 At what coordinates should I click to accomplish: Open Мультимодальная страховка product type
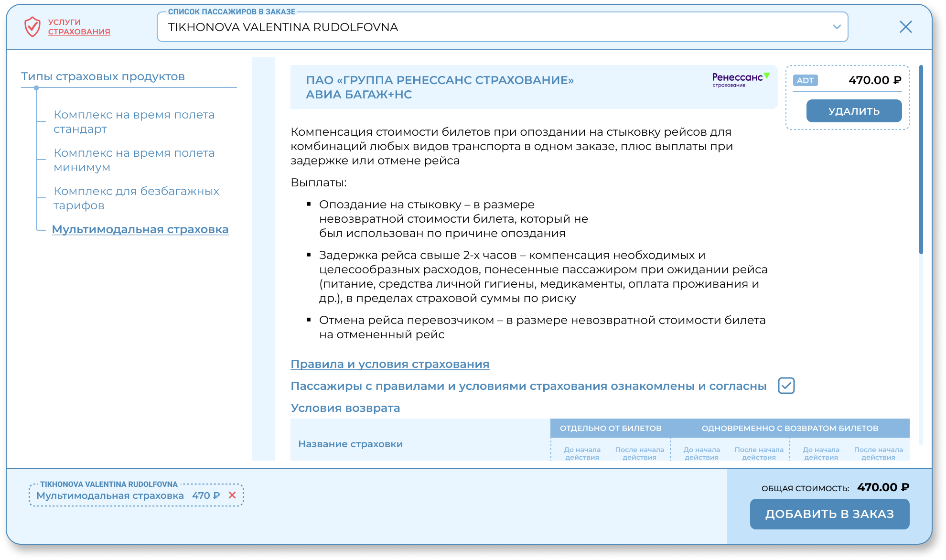click(x=140, y=229)
